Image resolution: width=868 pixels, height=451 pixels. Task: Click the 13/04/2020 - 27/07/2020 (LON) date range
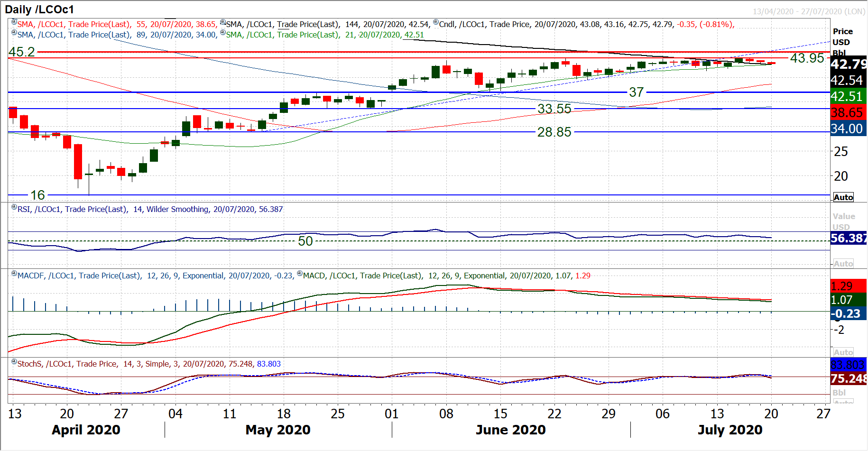[x=809, y=11]
